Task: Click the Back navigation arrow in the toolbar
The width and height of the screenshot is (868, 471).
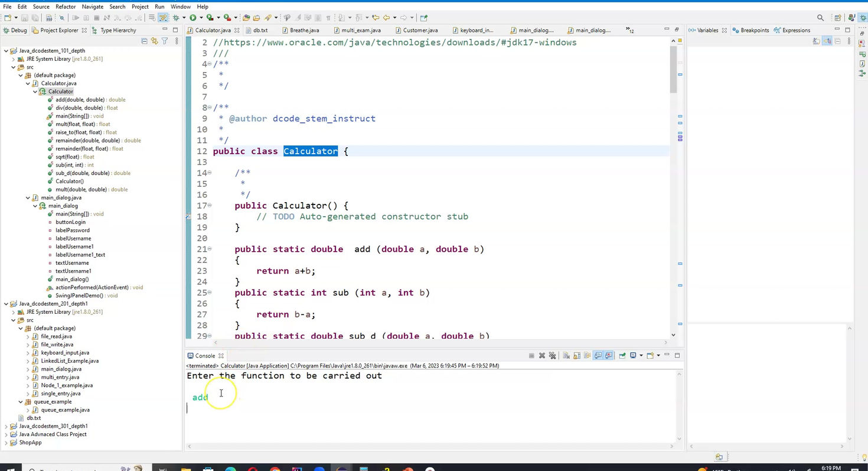Action: [386, 18]
